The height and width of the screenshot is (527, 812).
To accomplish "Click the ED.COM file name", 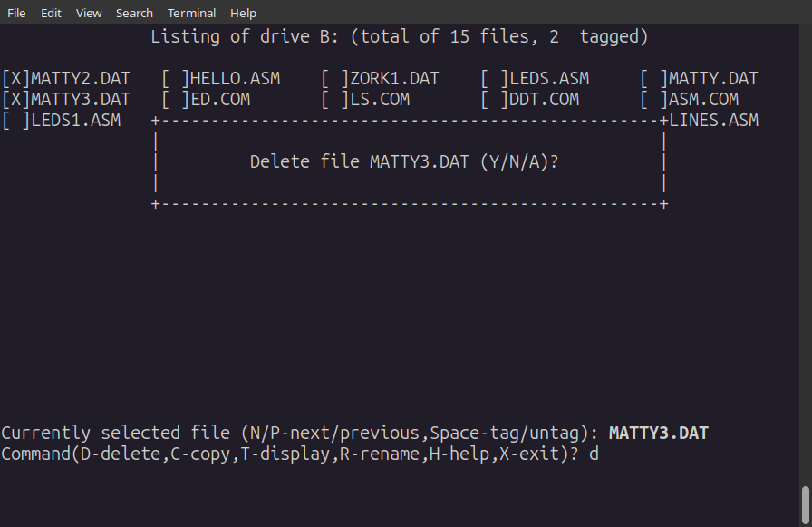I will coord(220,100).
